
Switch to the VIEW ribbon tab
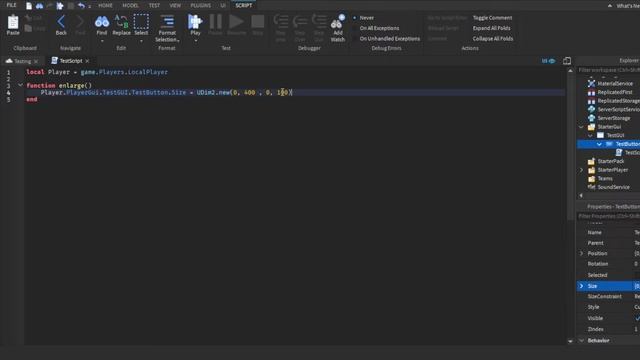point(175,6)
